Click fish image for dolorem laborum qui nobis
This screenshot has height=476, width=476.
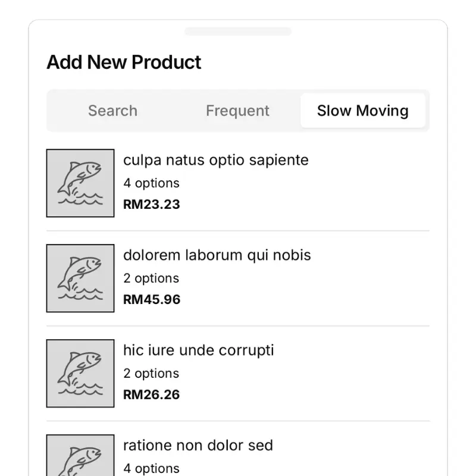80,278
